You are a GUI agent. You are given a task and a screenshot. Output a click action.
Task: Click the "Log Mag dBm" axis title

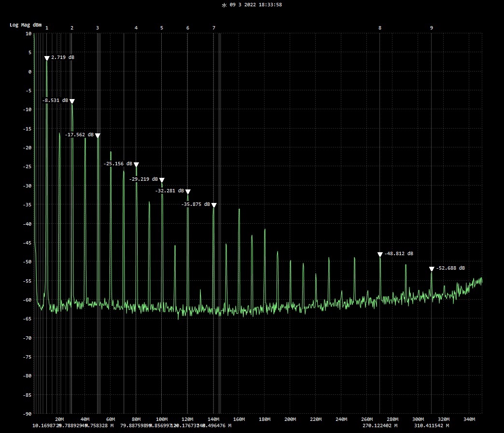tap(26, 25)
